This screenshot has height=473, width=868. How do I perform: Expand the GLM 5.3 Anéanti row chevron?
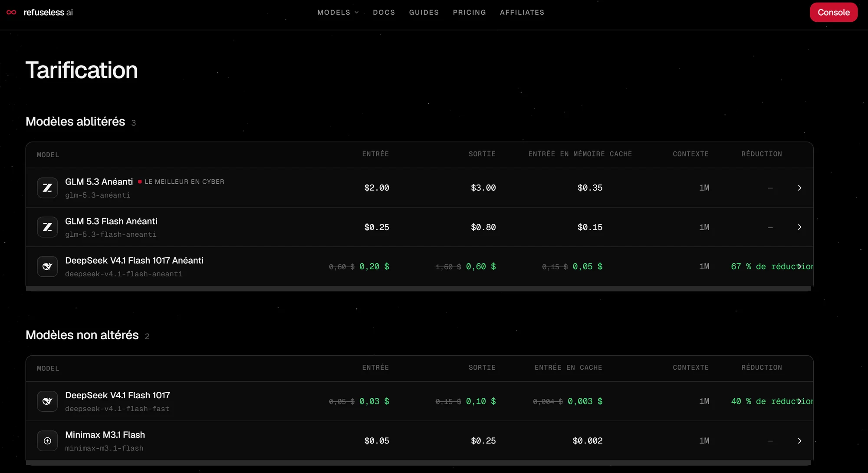pos(799,188)
